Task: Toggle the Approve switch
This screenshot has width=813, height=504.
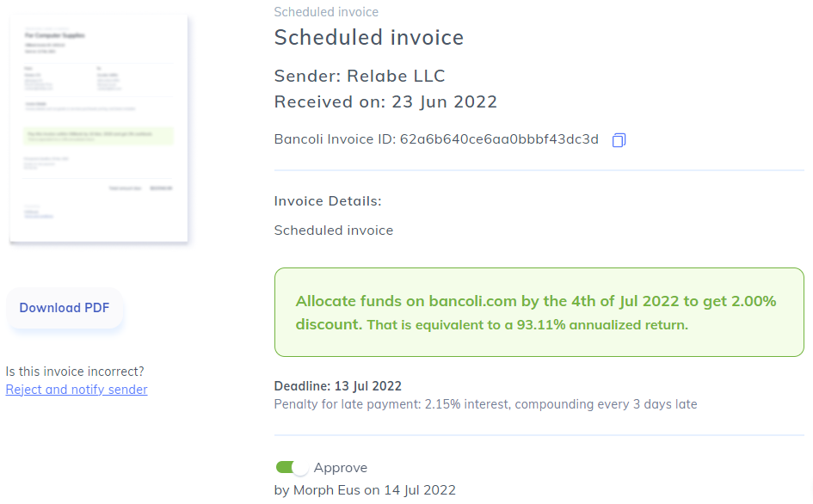Action: click(292, 468)
